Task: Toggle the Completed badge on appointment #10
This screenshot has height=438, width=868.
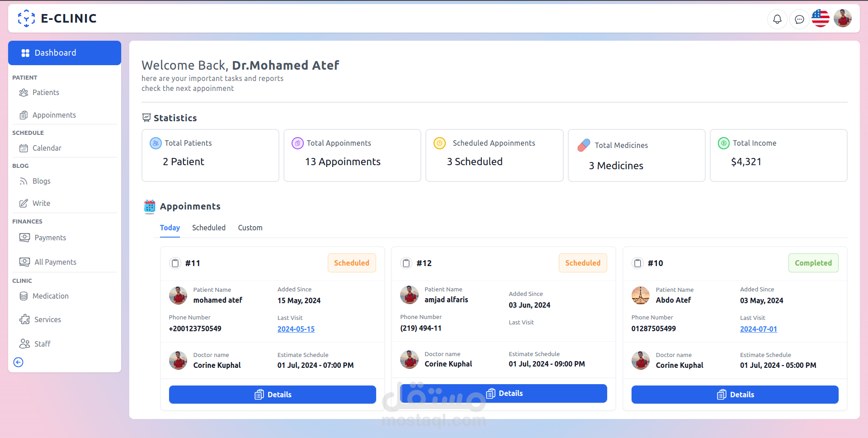Action: pyautogui.click(x=813, y=263)
